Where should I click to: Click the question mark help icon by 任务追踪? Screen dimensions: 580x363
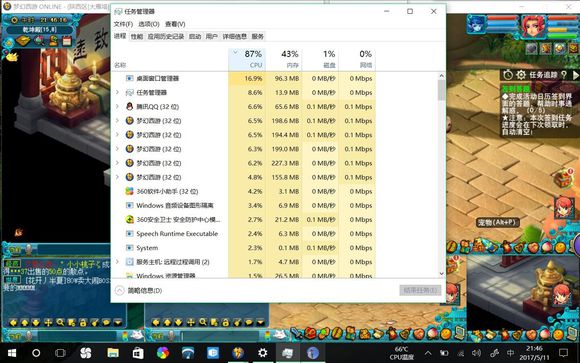[564, 75]
